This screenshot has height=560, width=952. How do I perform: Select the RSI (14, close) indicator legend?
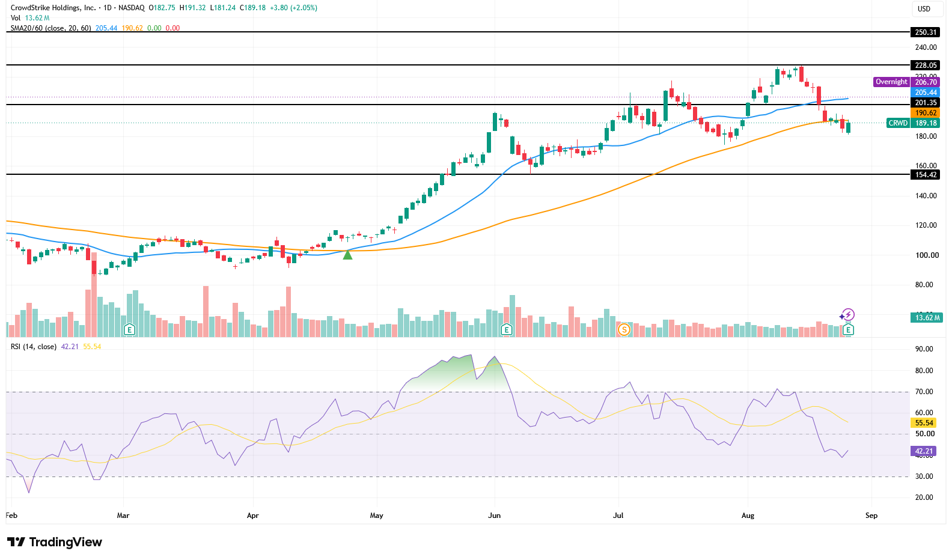34,347
